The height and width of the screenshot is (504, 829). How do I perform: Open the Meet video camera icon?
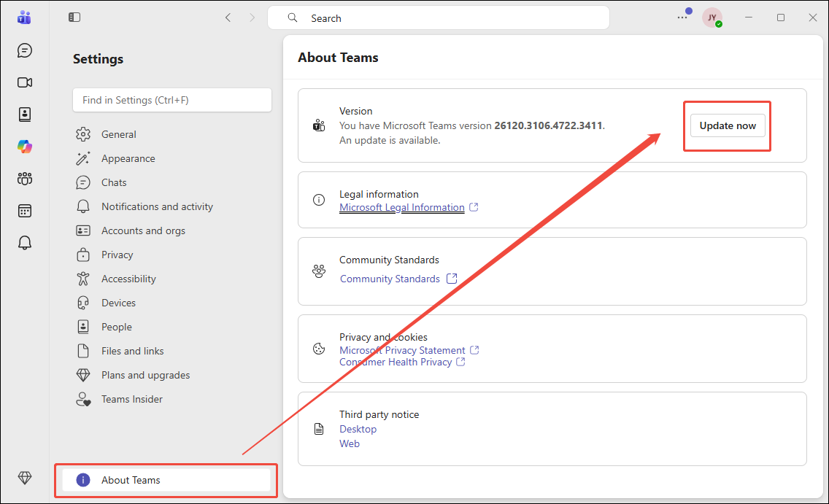(24, 82)
